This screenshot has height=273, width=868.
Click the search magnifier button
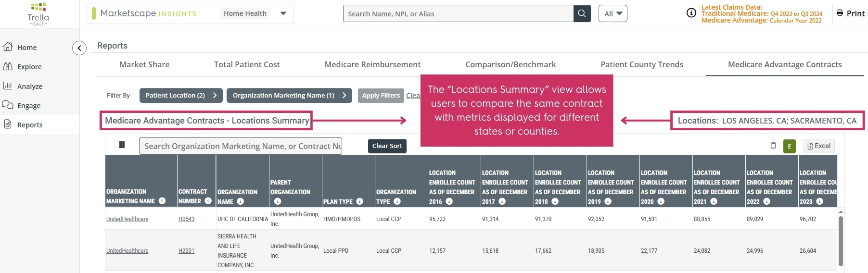[x=582, y=13]
